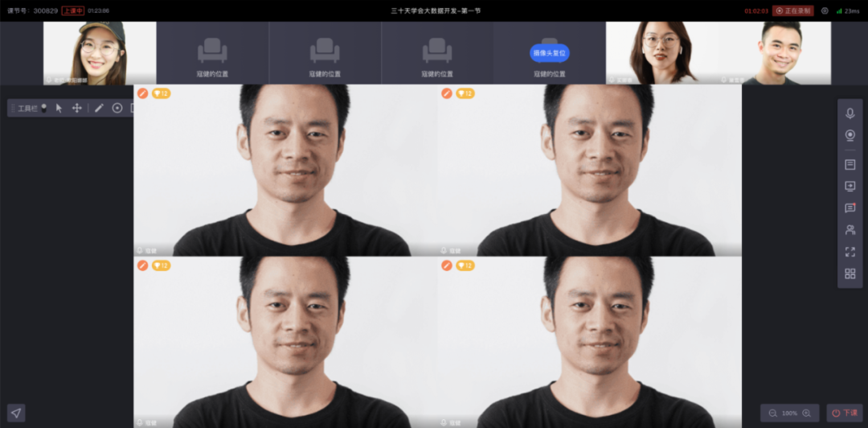The width and height of the screenshot is (868, 428).
Task: Open the chat messages icon
Action: pos(850,208)
